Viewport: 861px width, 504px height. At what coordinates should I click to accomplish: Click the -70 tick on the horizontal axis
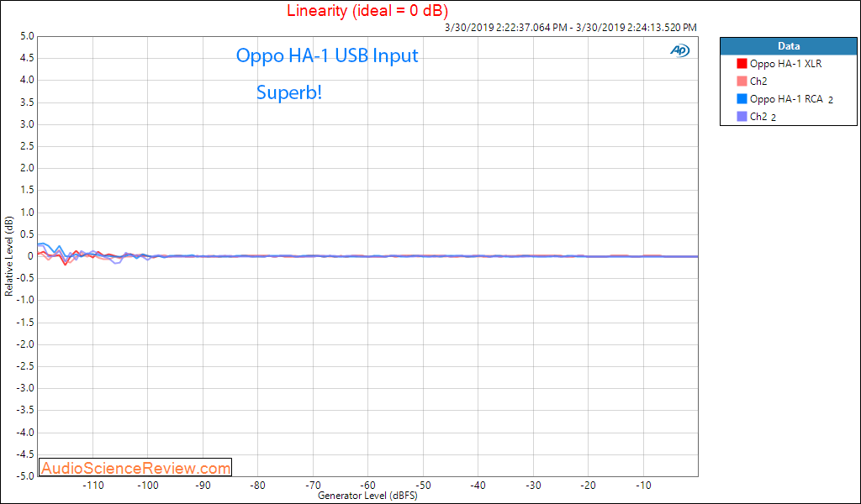tap(313, 486)
